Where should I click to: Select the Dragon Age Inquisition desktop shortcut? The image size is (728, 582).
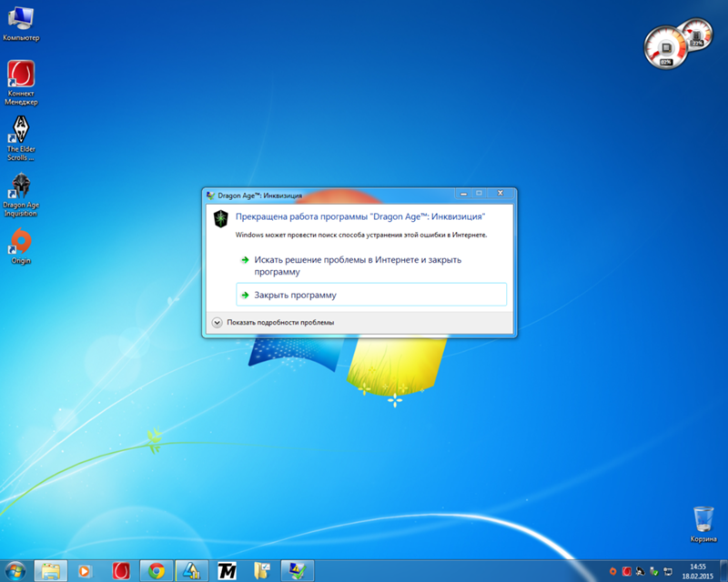(21, 195)
